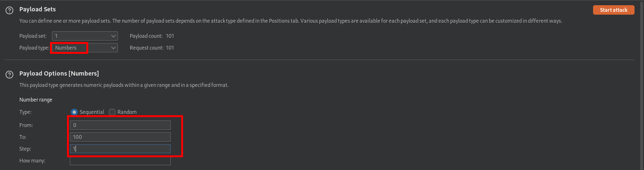This screenshot has width=644, height=170.
Task: Focus the From input field
Action: (120, 125)
